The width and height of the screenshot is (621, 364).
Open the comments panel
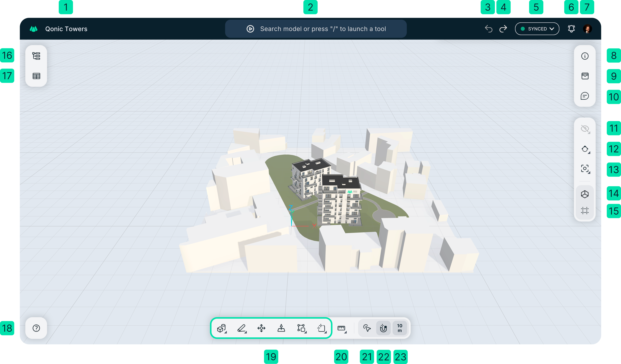point(585,96)
